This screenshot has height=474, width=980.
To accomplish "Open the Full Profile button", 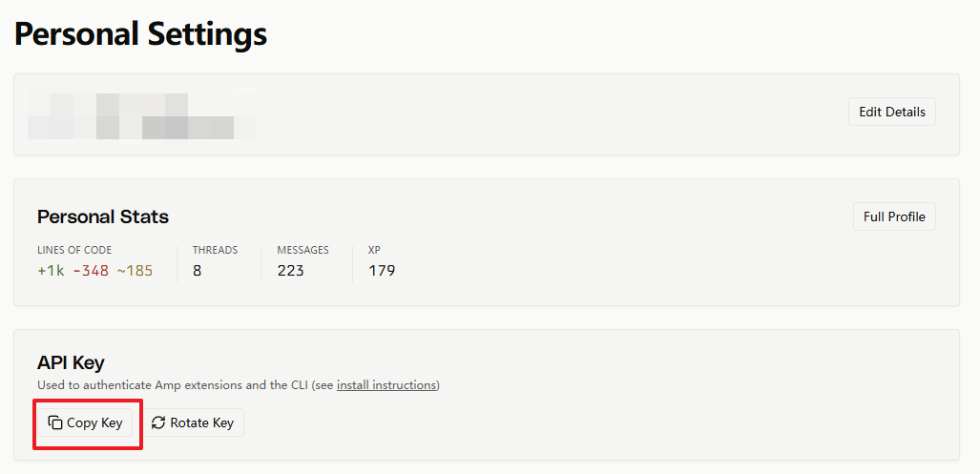I will (x=894, y=216).
